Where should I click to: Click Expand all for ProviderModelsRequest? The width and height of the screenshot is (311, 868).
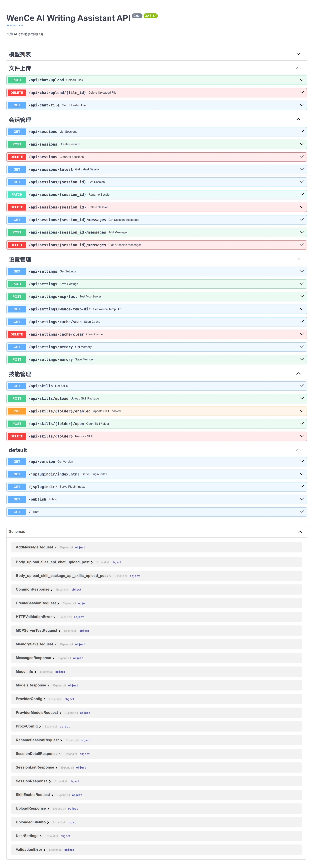[71, 713]
